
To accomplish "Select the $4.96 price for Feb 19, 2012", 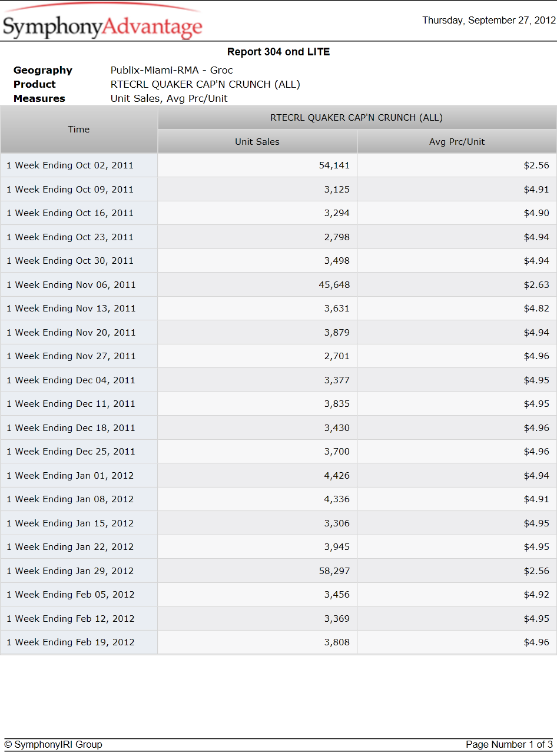I will pyautogui.click(x=536, y=642).
